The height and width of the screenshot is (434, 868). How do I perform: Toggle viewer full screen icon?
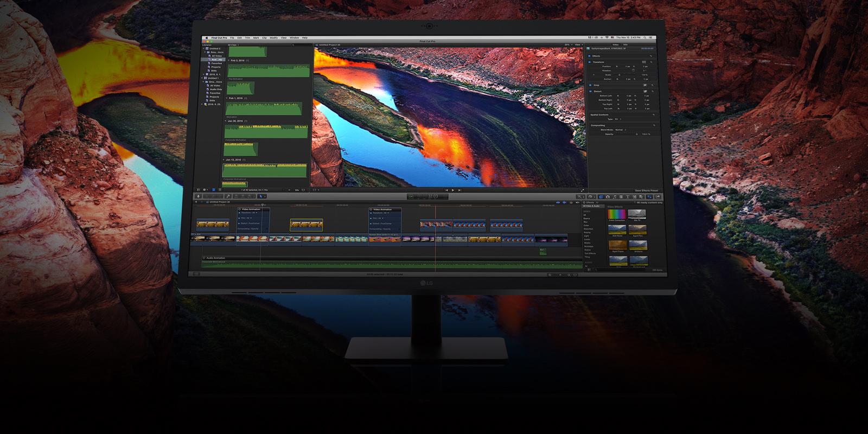click(x=583, y=190)
